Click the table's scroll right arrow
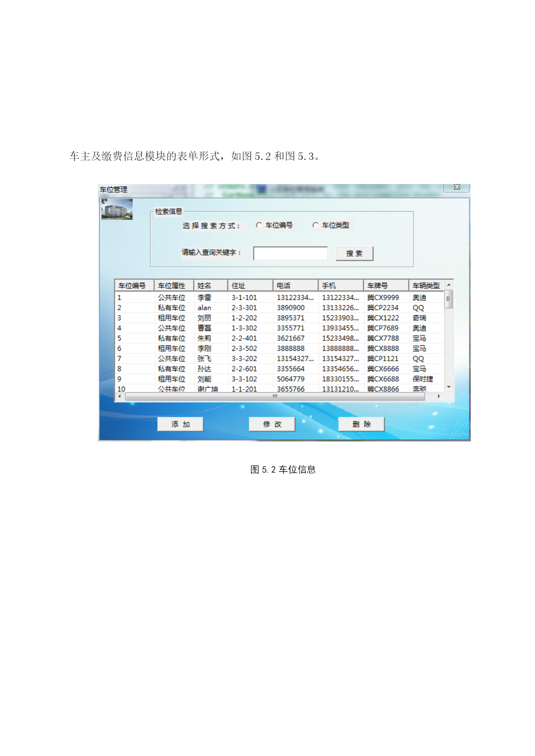 point(439,396)
